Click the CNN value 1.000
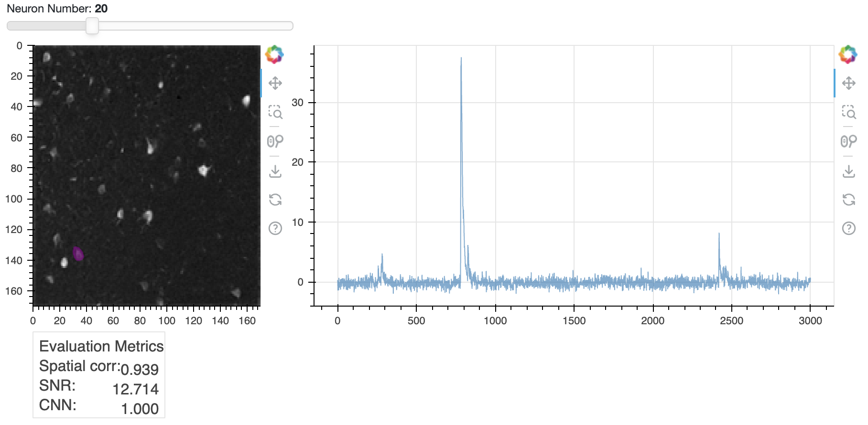 [x=140, y=409]
